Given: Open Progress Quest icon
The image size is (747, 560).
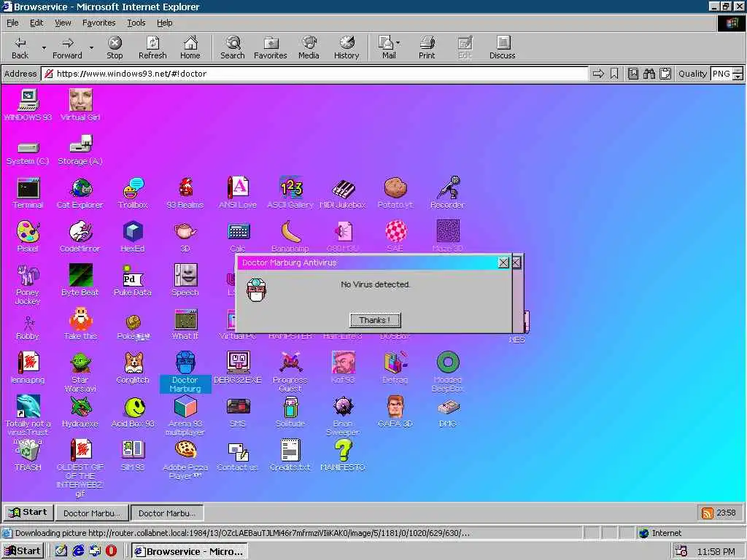Looking at the screenshot, I should click(x=290, y=372).
